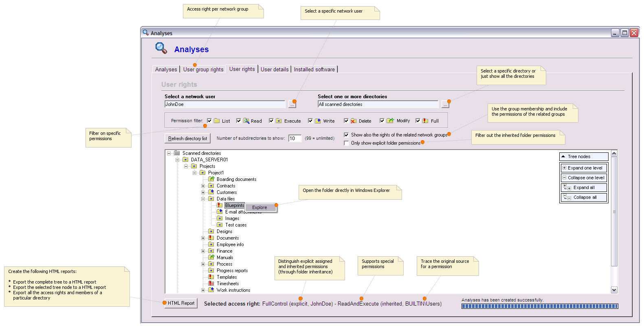Click the Scanned directories root icon
The image size is (644, 328).
(177, 153)
